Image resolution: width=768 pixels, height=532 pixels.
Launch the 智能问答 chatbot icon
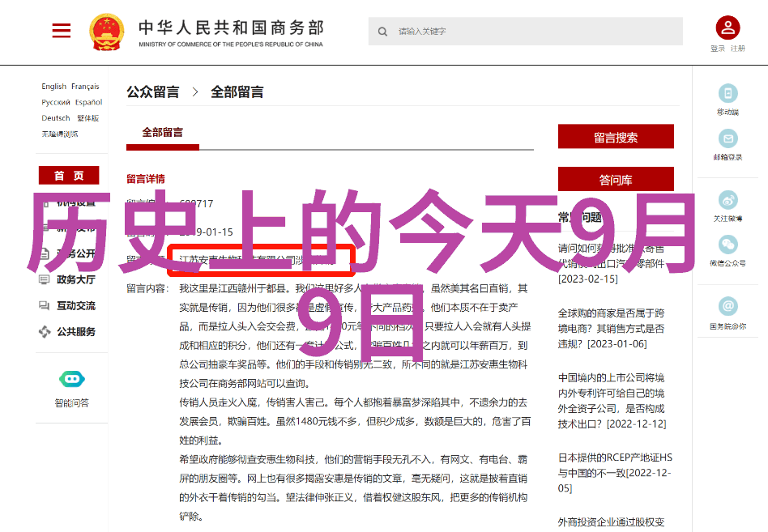point(71,379)
